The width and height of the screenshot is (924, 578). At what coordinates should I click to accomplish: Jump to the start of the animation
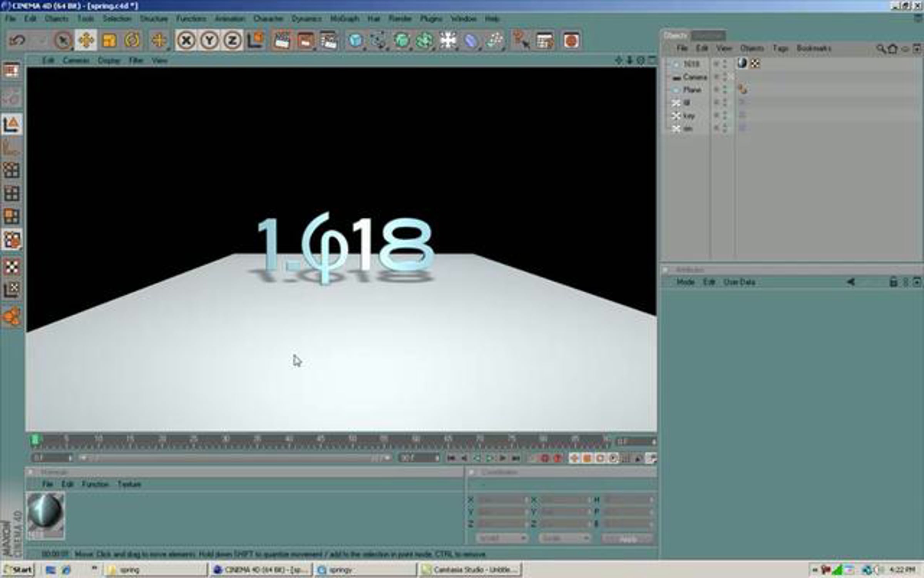click(451, 458)
